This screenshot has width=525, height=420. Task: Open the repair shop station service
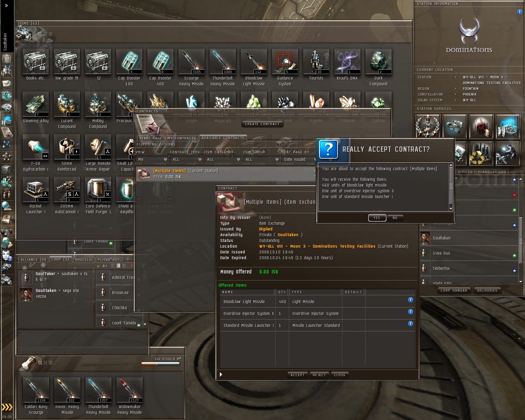(507, 154)
